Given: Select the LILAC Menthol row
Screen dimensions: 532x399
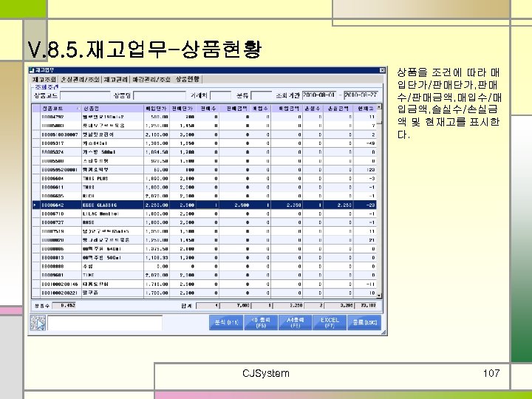Looking at the screenshot, I should coord(204,214).
